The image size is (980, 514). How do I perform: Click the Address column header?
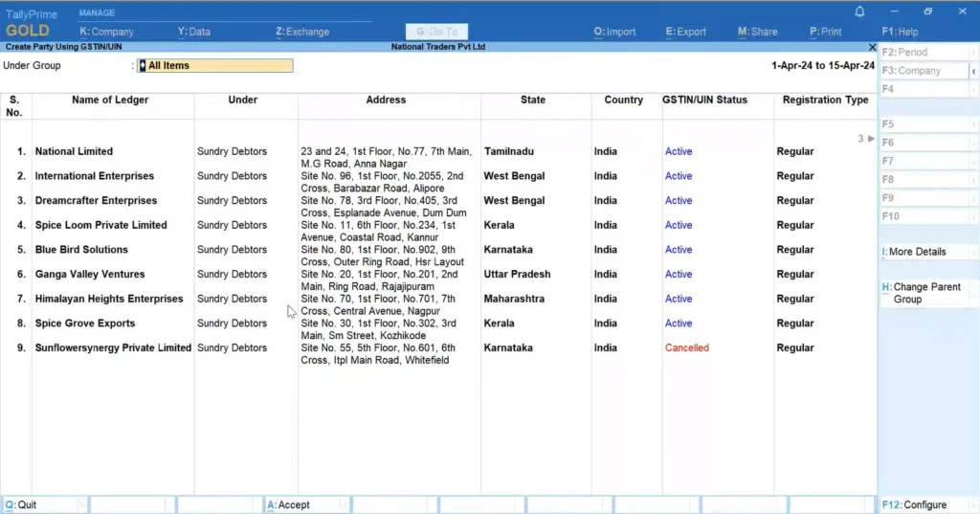(x=386, y=101)
